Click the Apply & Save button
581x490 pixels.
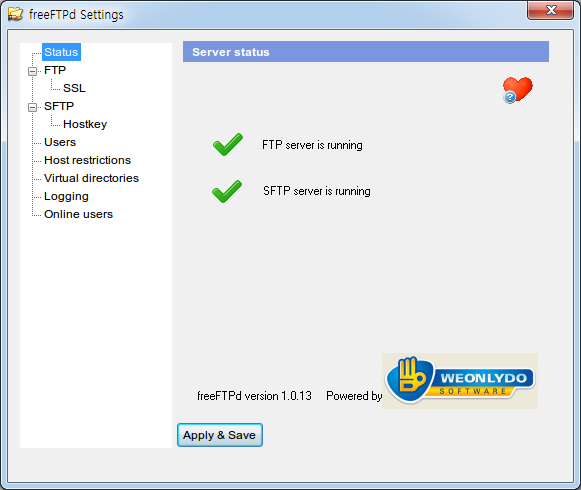point(220,435)
